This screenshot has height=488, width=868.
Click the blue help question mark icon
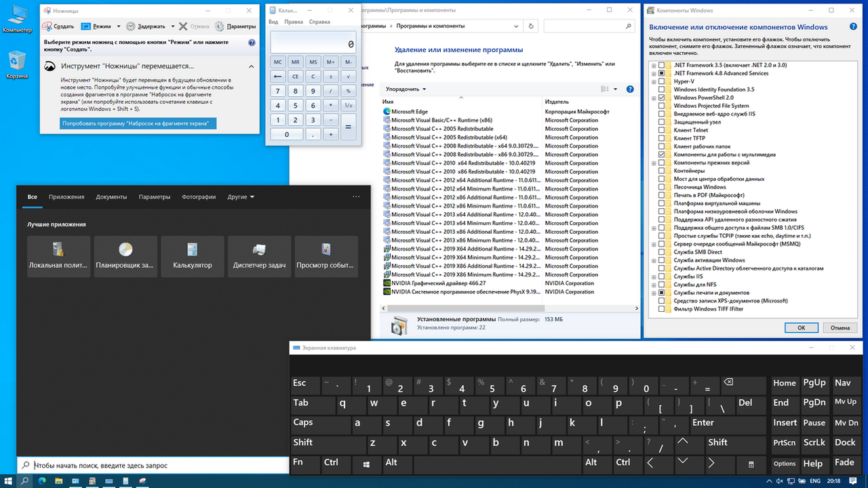pos(252,42)
